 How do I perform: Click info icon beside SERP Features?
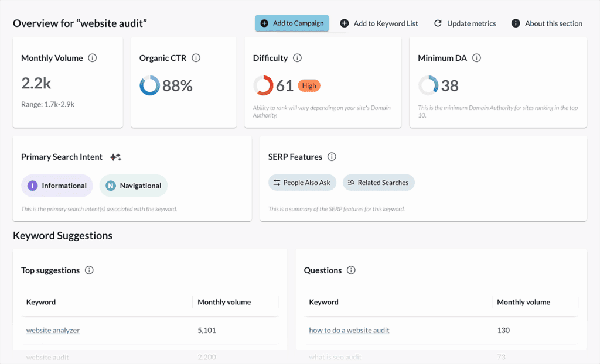pyautogui.click(x=332, y=157)
